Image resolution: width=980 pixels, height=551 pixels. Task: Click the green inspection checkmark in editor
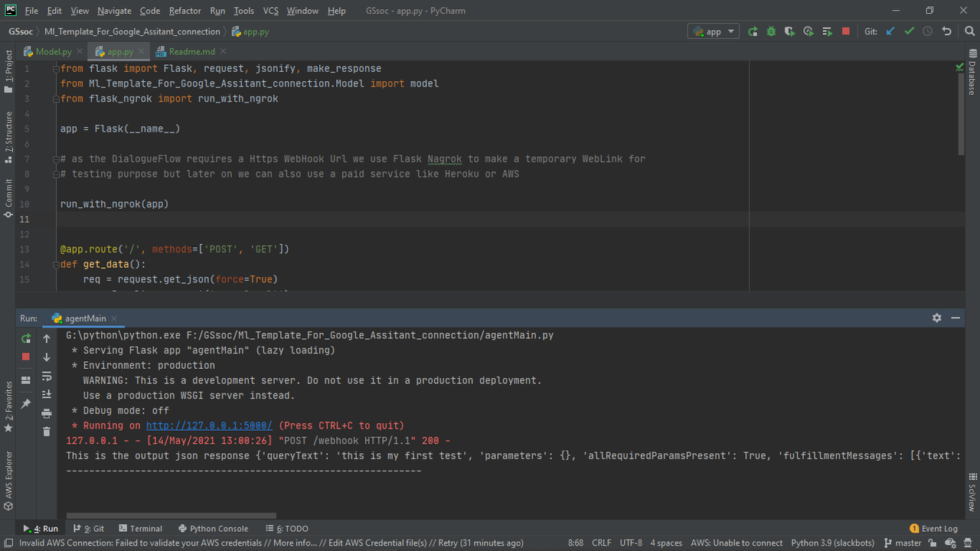coord(959,68)
